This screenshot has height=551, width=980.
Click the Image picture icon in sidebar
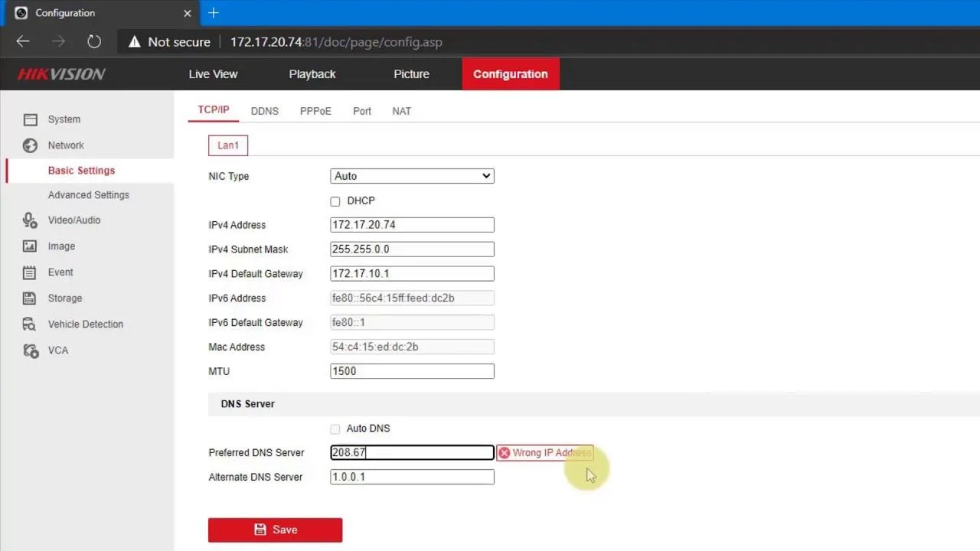[x=30, y=246]
